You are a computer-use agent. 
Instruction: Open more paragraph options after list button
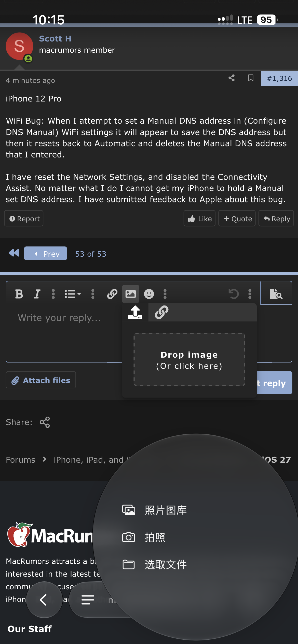(93, 294)
